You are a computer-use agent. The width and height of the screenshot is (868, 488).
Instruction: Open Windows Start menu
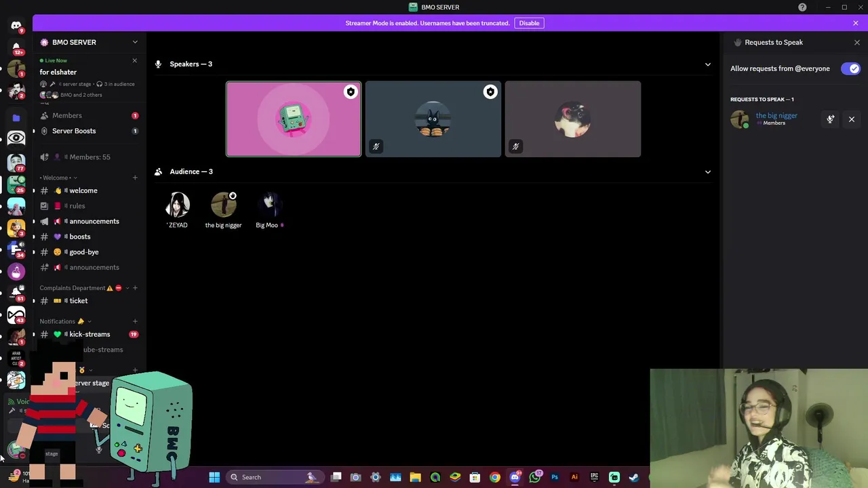pos(214,477)
